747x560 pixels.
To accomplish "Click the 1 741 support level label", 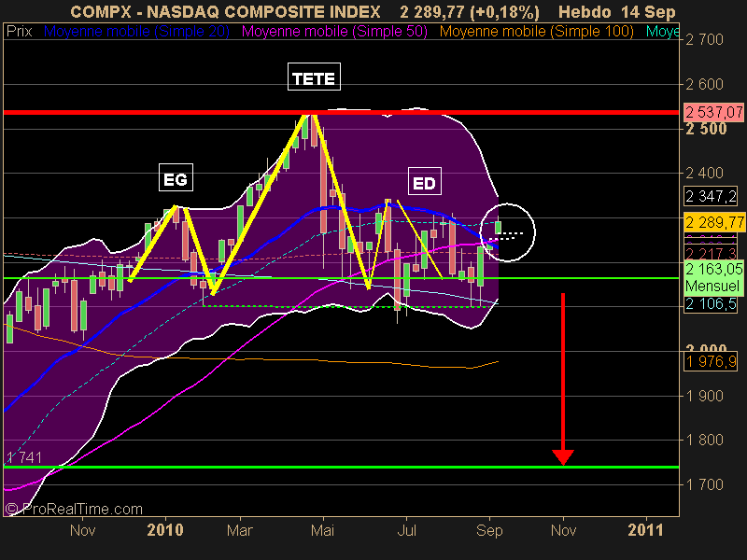I will click(x=24, y=457).
